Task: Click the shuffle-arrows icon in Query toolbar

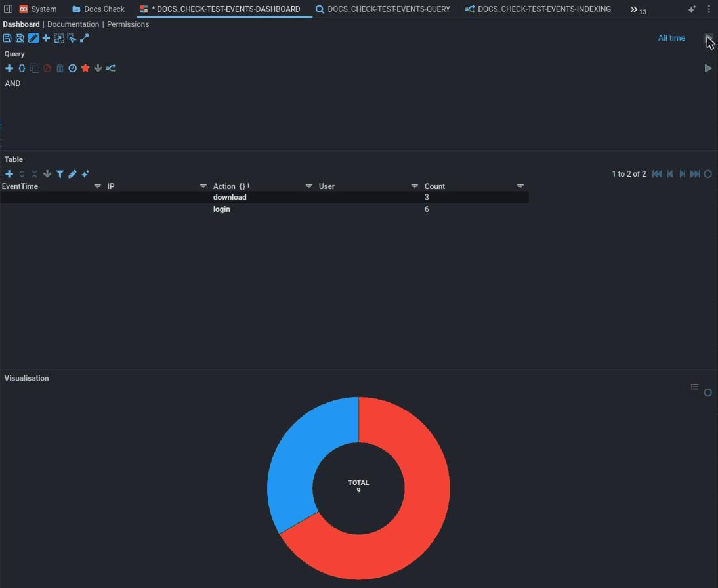Action: (111, 68)
